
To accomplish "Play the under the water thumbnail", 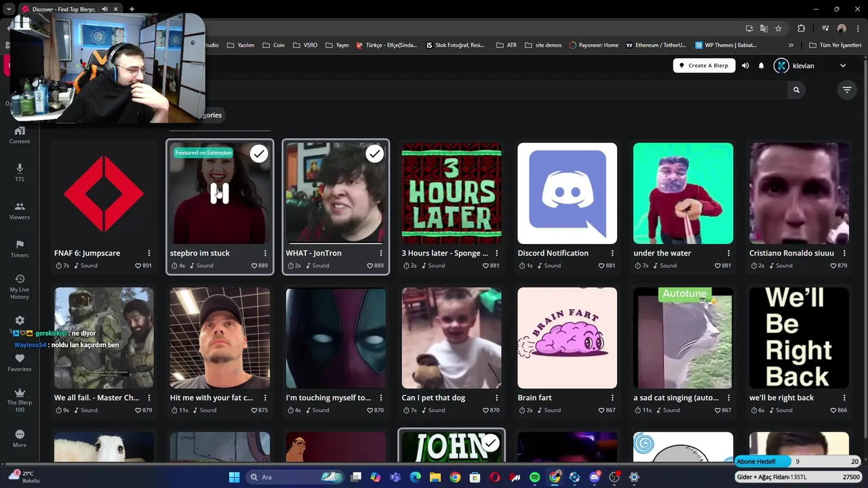I will pos(683,193).
